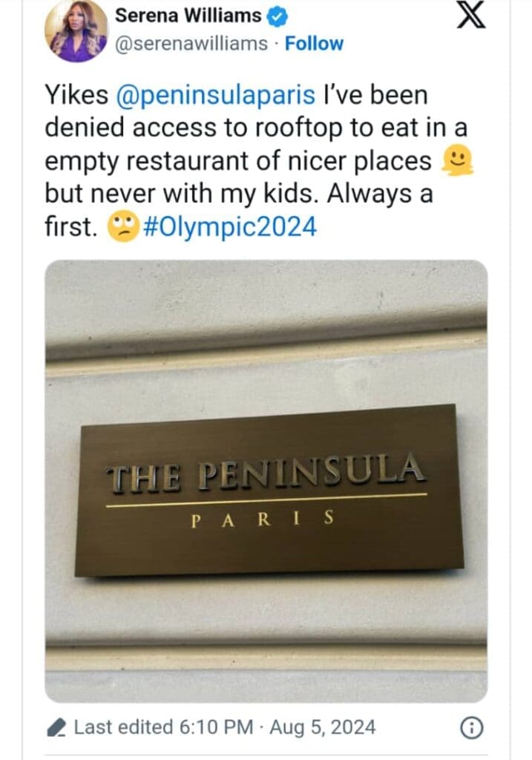
Task: Click the 'Last edited 6:10 PM' text
Action: tap(162, 728)
